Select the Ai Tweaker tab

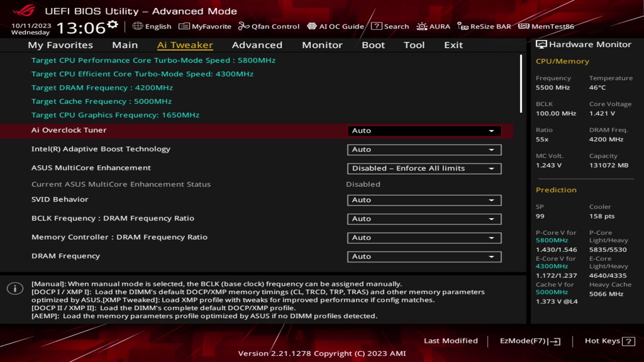[185, 45]
